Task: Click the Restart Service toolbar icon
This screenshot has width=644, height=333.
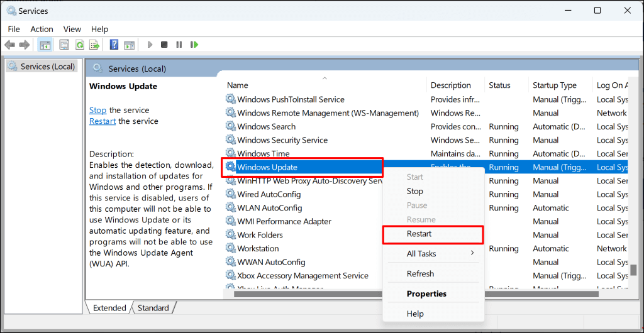Action: pos(194,44)
